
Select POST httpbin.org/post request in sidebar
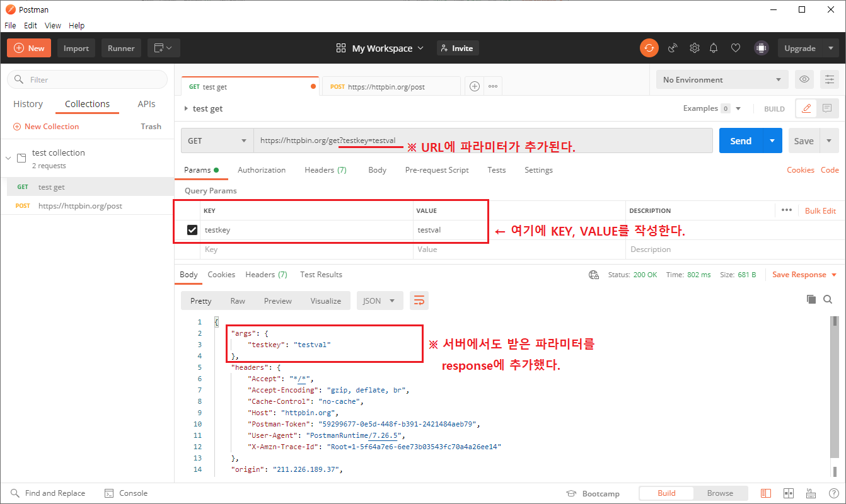pyautogui.click(x=87, y=205)
